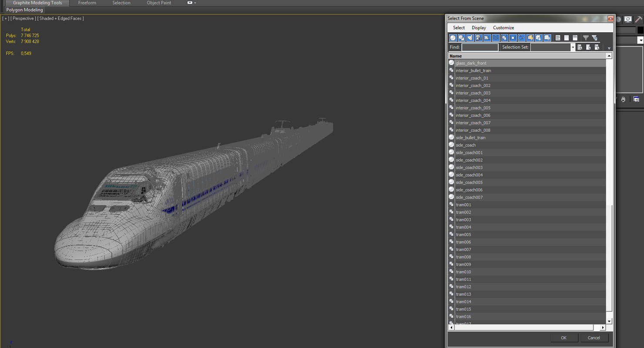Click the OK button
The image size is (644, 348).
coord(564,338)
